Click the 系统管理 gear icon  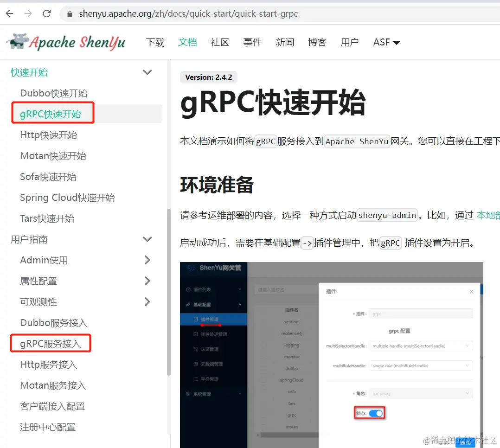(188, 394)
